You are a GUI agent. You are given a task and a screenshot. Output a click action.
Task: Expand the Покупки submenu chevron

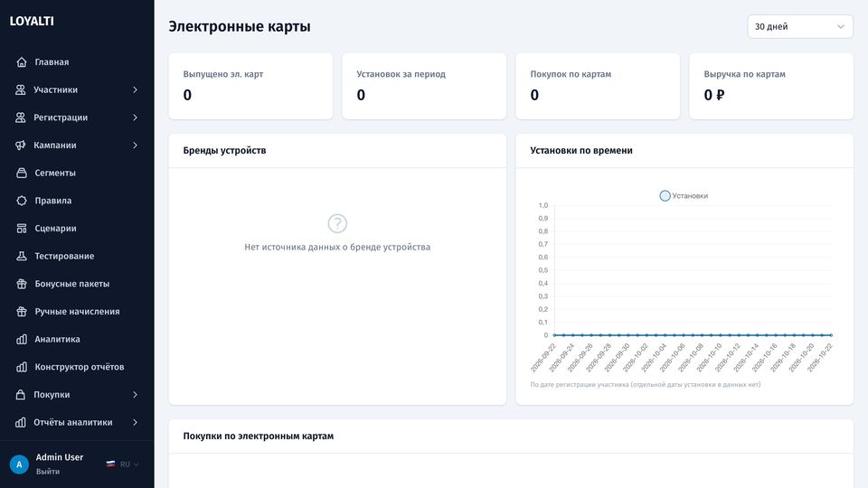135,395
